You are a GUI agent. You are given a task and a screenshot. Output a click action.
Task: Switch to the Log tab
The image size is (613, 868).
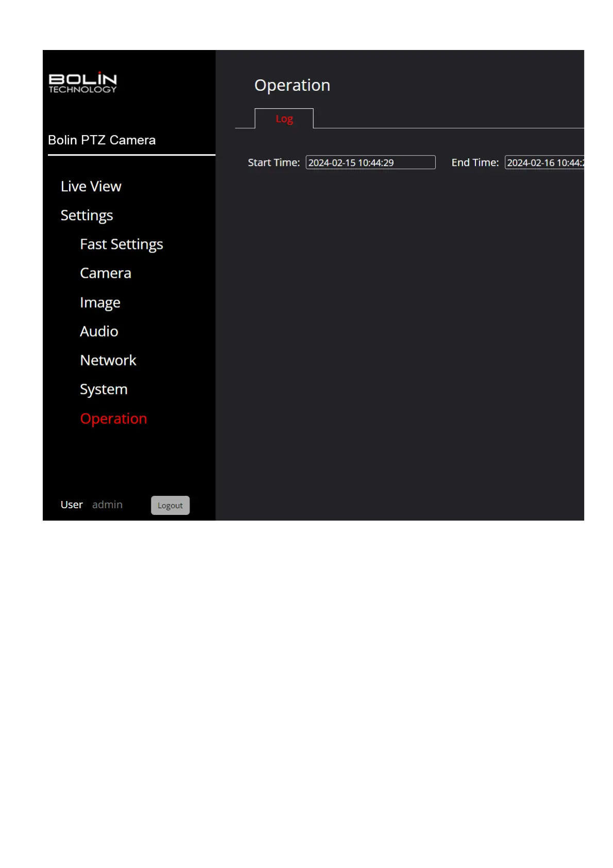click(x=284, y=119)
